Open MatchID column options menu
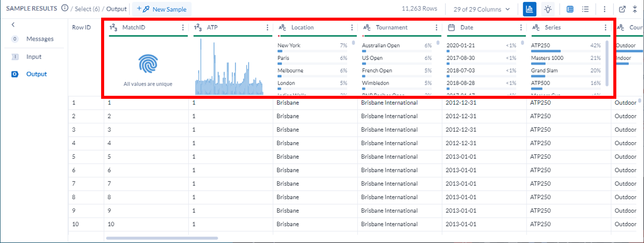 tap(183, 28)
